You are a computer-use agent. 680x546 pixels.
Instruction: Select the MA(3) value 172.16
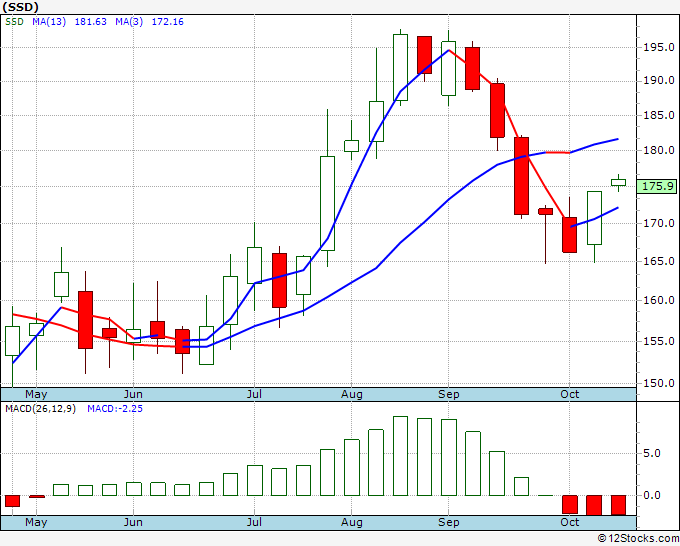coord(167,22)
